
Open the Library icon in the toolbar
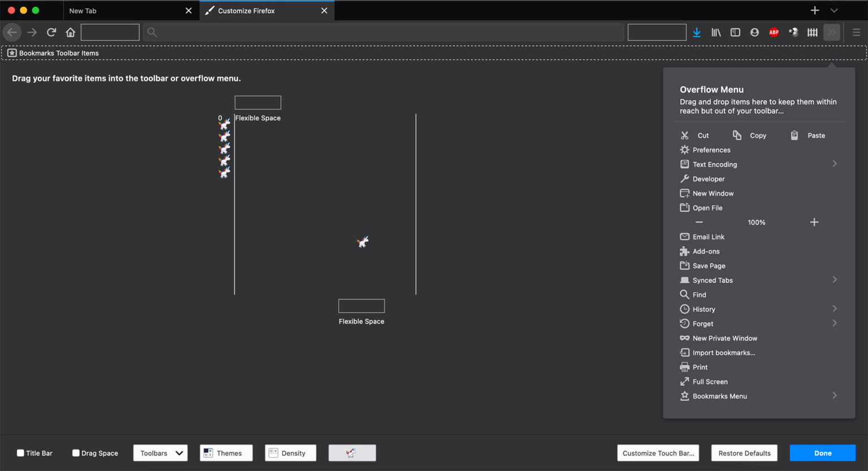(x=716, y=32)
